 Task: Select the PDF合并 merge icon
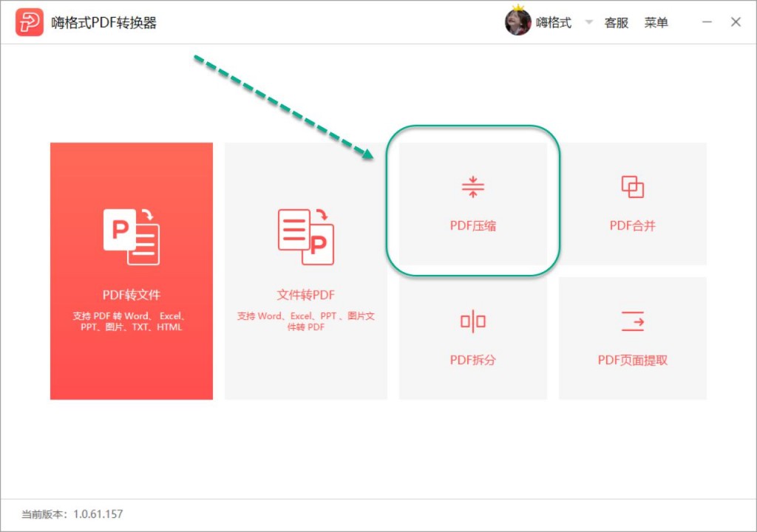click(x=633, y=187)
